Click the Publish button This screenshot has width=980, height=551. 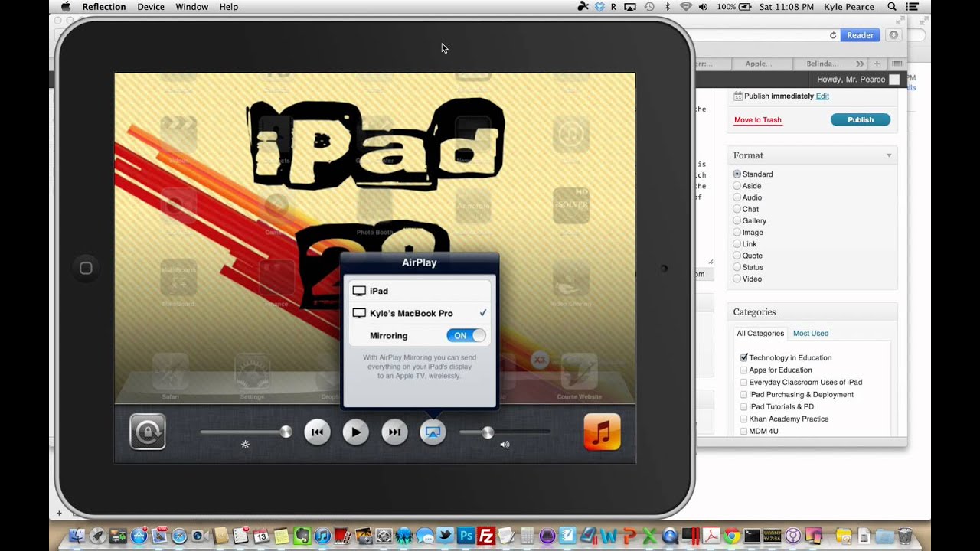(861, 120)
